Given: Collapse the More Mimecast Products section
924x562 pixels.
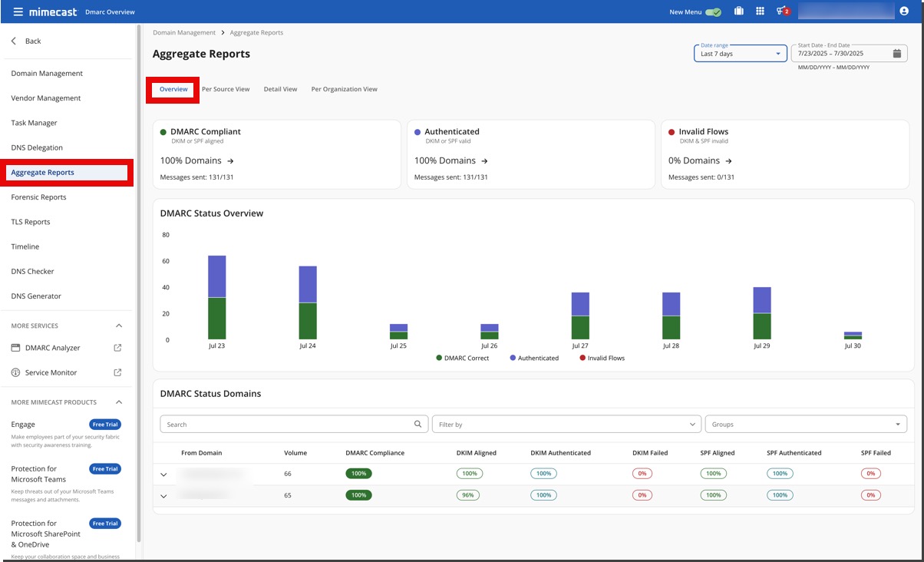Looking at the screenshot, I should [118, 402].
